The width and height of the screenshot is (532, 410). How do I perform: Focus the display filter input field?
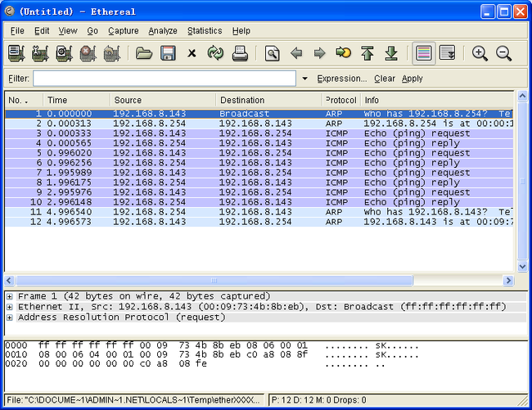tap(165, 79)
